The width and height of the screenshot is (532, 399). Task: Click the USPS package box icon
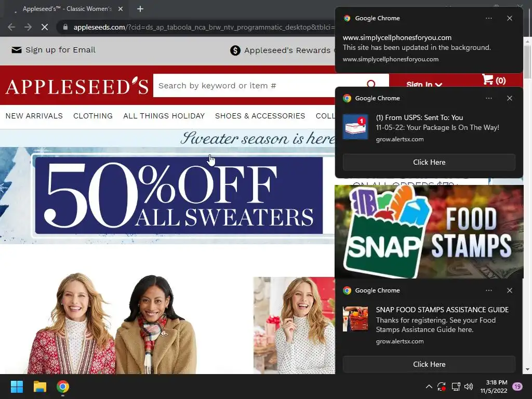[355, 127]
